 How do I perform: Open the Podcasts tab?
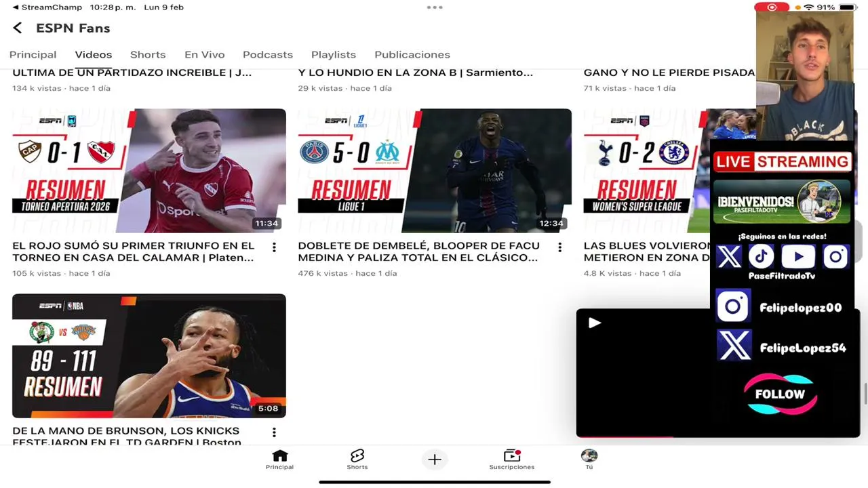click(268, 55)
